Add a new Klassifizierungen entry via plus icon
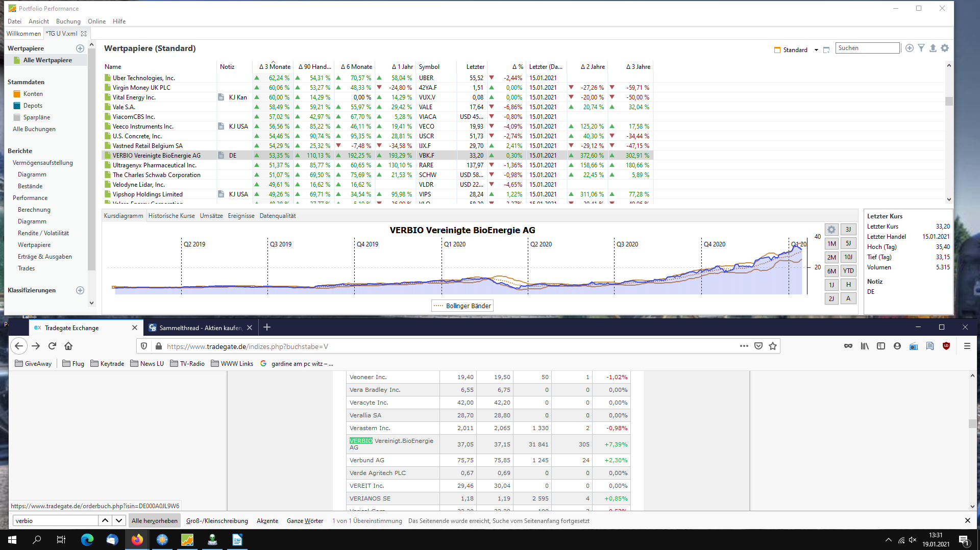This screenshot has height=550, width=980. click(x=80, y=290)
